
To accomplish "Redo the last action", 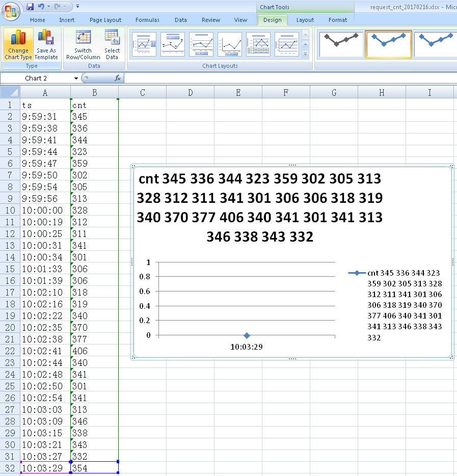I will pos(58,7).
